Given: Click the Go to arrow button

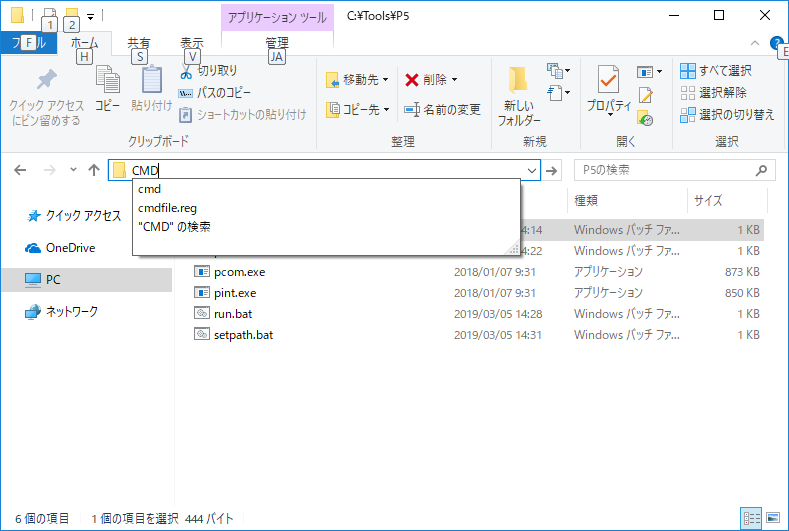Looking at the screenshot, I should coord(551,171).
